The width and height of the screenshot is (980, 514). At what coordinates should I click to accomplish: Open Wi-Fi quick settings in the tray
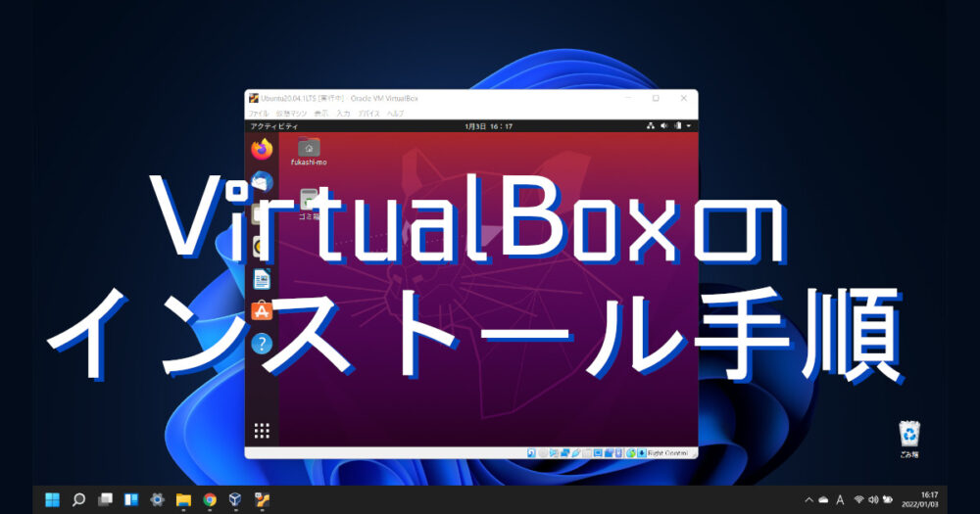[859, 499]
